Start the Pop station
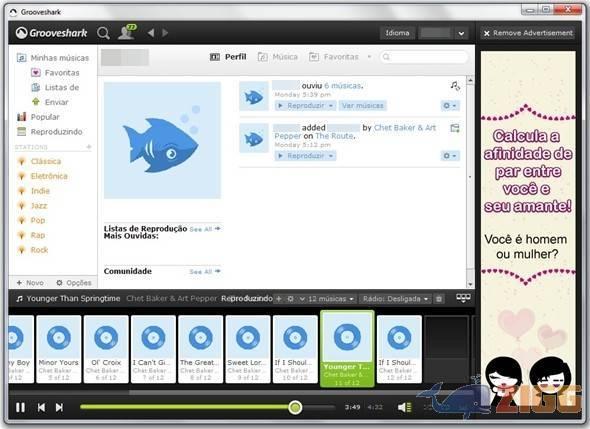This screenshot has height=429, width=590. tap(32, 220)
